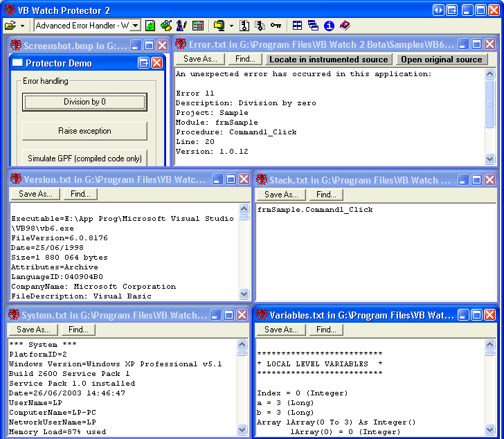Launch the wizard icon in toolbar
This screenshot has height=439, width=504.
(x=181, y=26)
